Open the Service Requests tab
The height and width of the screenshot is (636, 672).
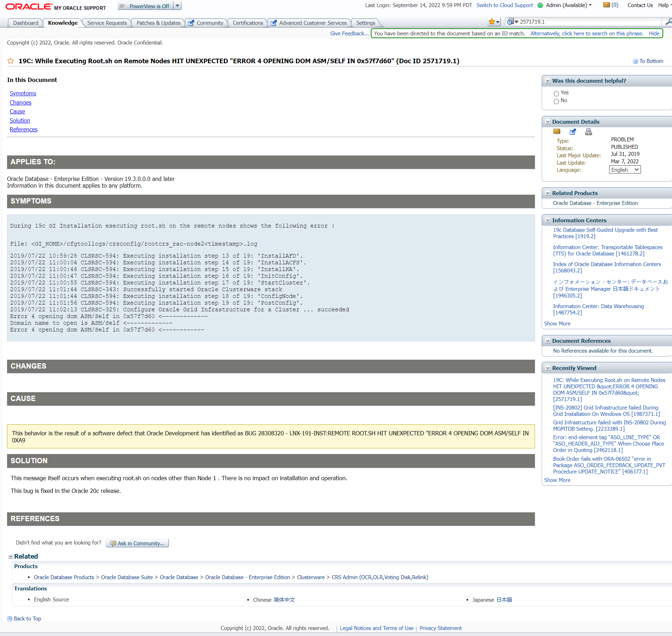tap(107, 23)
